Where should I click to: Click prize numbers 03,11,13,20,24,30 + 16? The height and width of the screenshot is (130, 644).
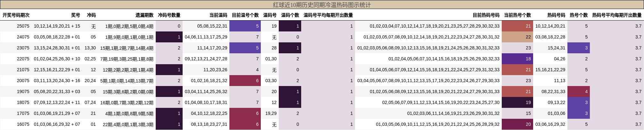tap(57, 81)
